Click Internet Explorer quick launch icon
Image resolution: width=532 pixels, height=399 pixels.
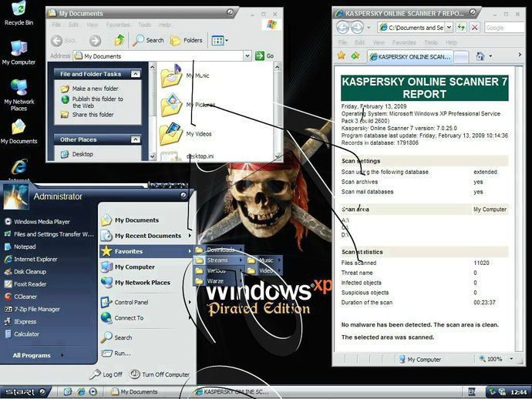click(x=81, y=392)
